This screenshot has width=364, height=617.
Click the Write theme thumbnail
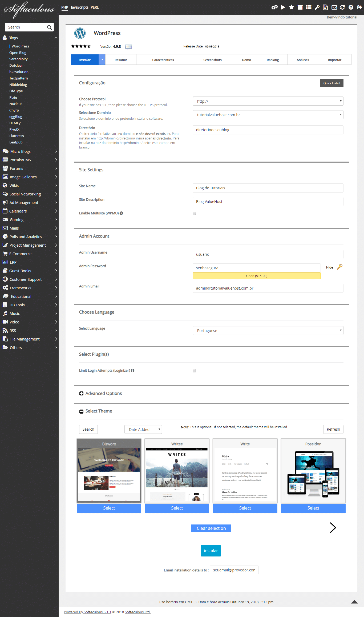tap(245, 471)
